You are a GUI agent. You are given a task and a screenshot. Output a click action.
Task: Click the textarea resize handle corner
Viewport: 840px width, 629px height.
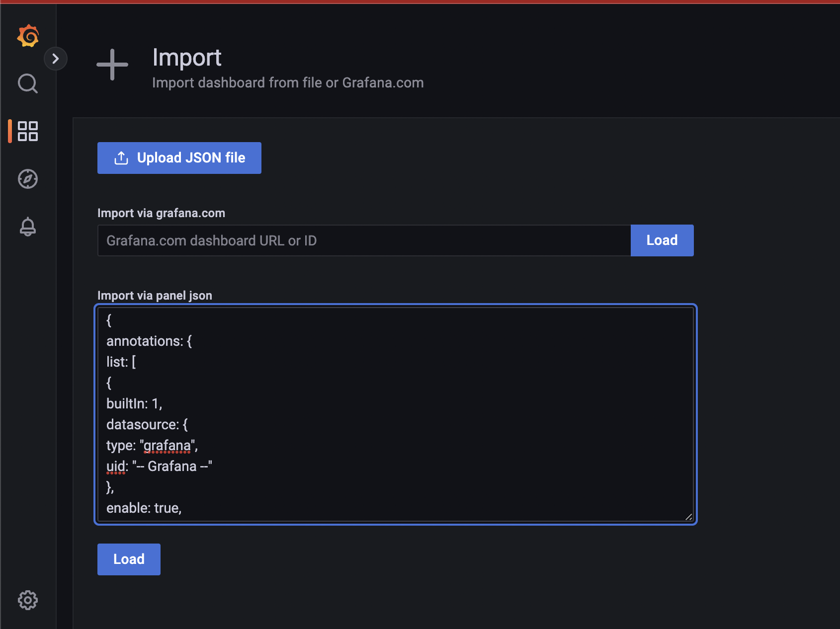pos(688,517)
